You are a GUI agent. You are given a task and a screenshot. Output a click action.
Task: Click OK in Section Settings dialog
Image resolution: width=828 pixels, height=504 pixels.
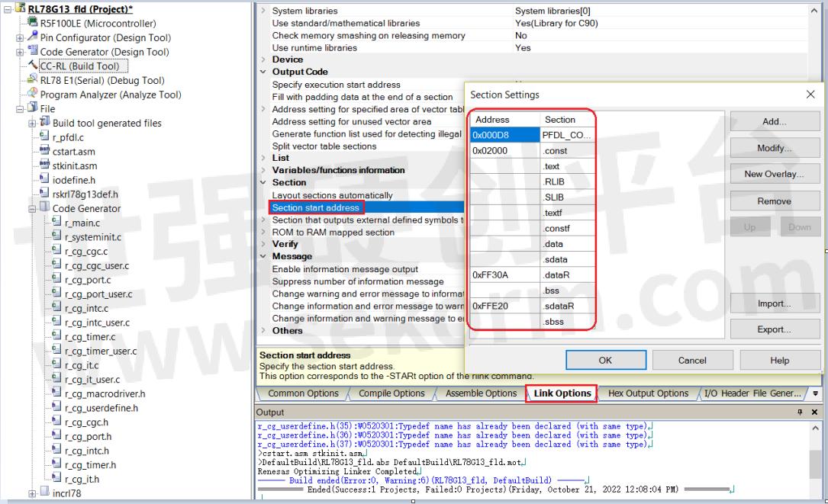coord(605,361)
